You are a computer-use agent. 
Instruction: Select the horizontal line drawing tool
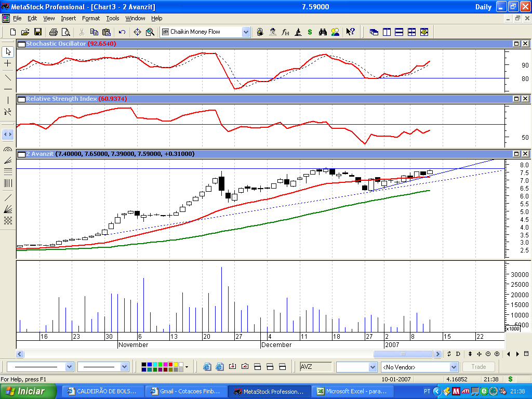[x=8, y=89]
